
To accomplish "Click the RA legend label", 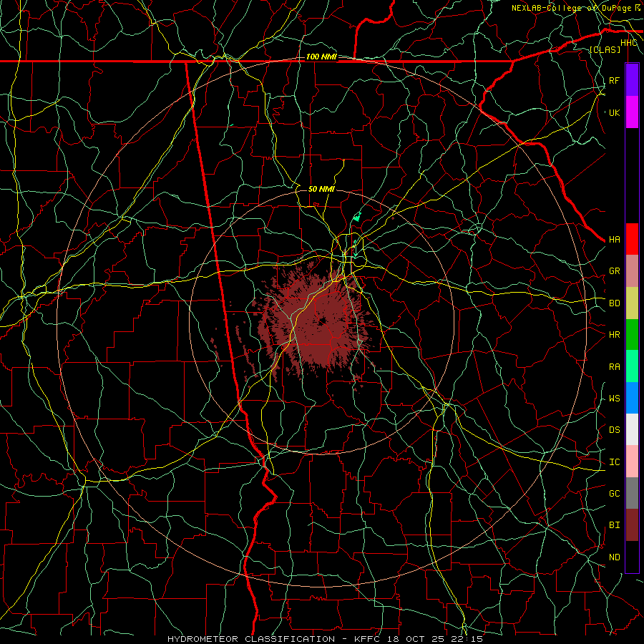I will [614, 366].
